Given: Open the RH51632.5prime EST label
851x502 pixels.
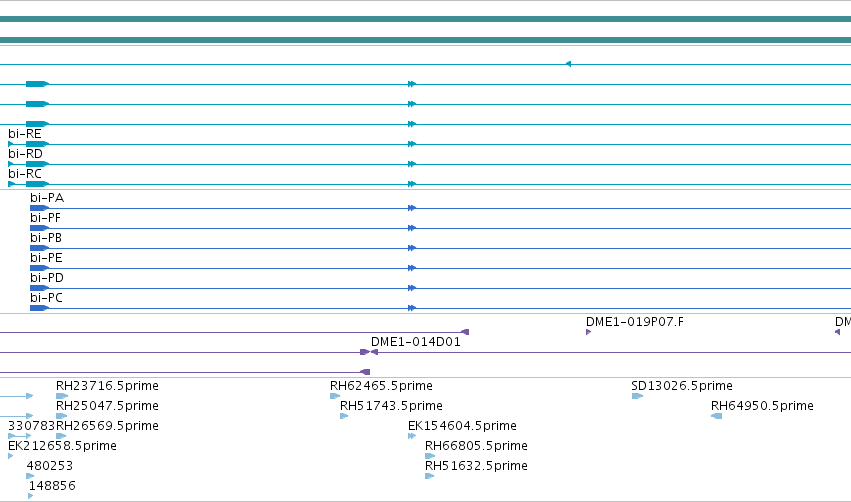Looking at the screenshot, I should (x=476, y=466).
